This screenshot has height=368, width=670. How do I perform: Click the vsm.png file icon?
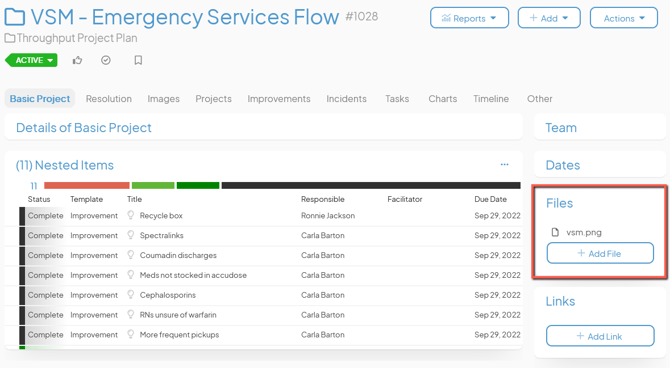click(x=555, y=232)
